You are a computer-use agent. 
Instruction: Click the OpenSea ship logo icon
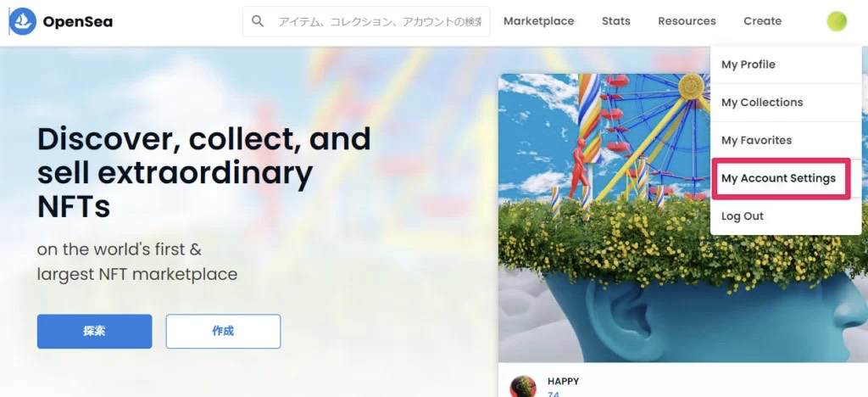pyautogui.click(x=23, y=21)
